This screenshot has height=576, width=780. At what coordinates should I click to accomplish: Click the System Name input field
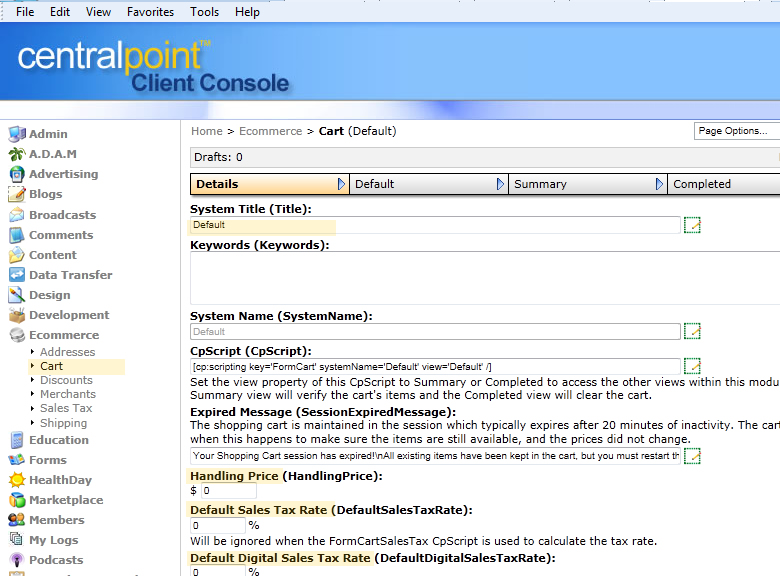435,331
